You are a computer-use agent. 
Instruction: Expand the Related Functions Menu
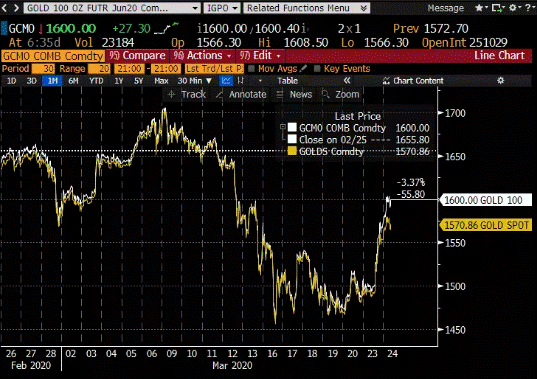point(307,8)
